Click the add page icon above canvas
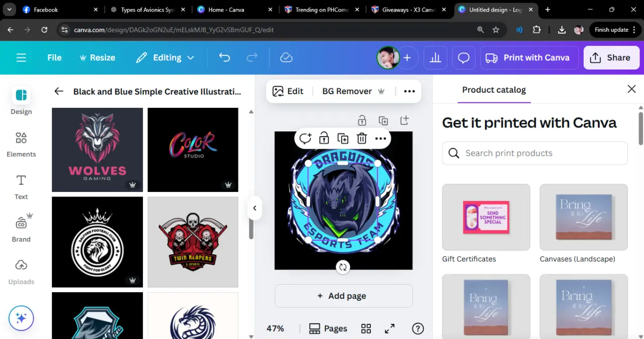The height and width of the screenshot is (339, 644). 405,120
